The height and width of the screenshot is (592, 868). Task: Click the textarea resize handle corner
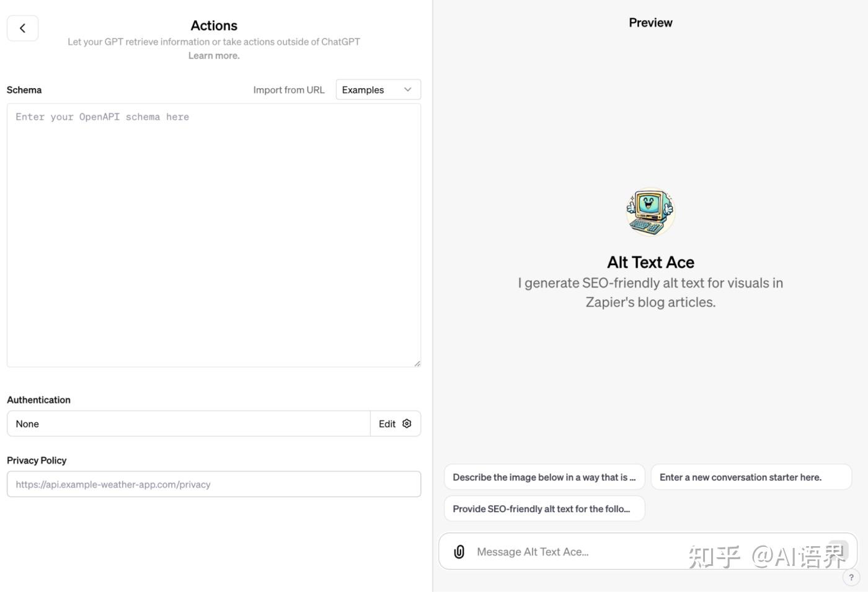(417, 363)
